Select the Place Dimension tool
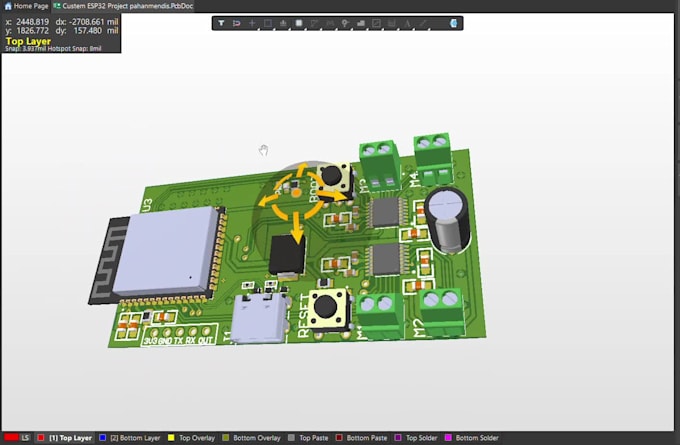Screen dimensions: 680x445 (x=392, y=23)
